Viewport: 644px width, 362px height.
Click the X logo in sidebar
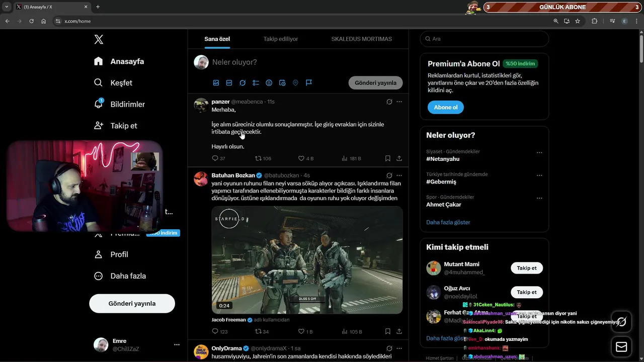coord(99,40)
